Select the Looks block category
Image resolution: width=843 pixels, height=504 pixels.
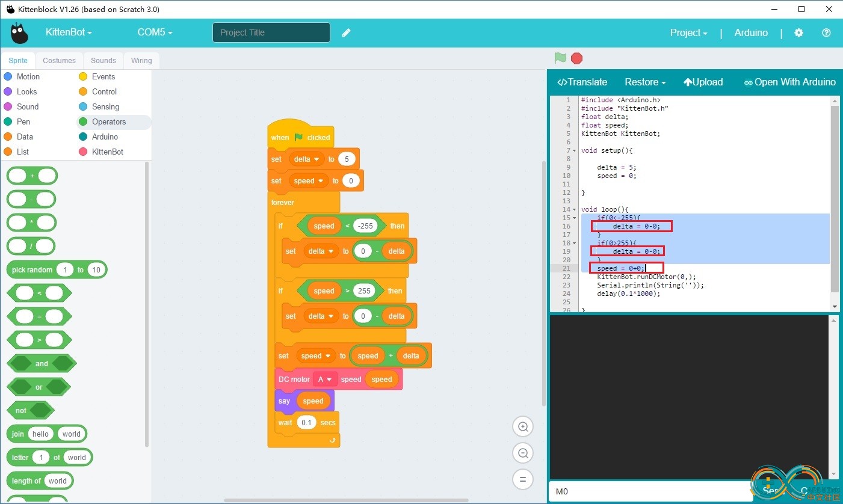[x=20, y=91]
